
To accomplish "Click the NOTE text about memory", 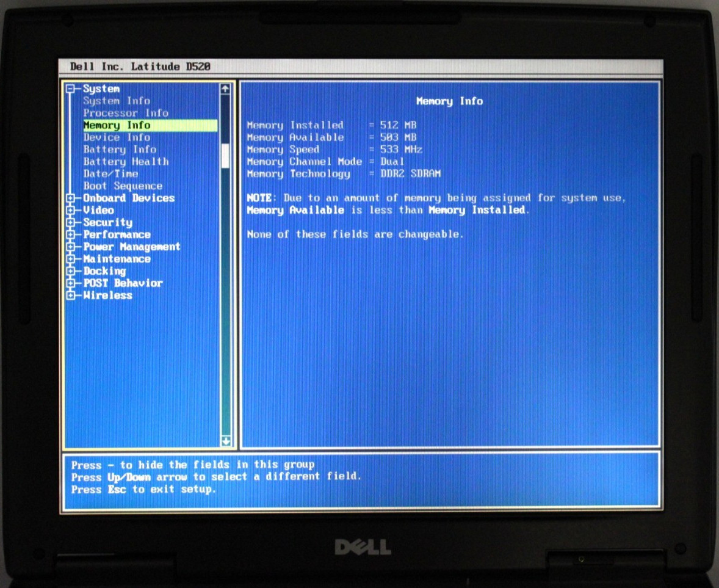I will 436,204.
